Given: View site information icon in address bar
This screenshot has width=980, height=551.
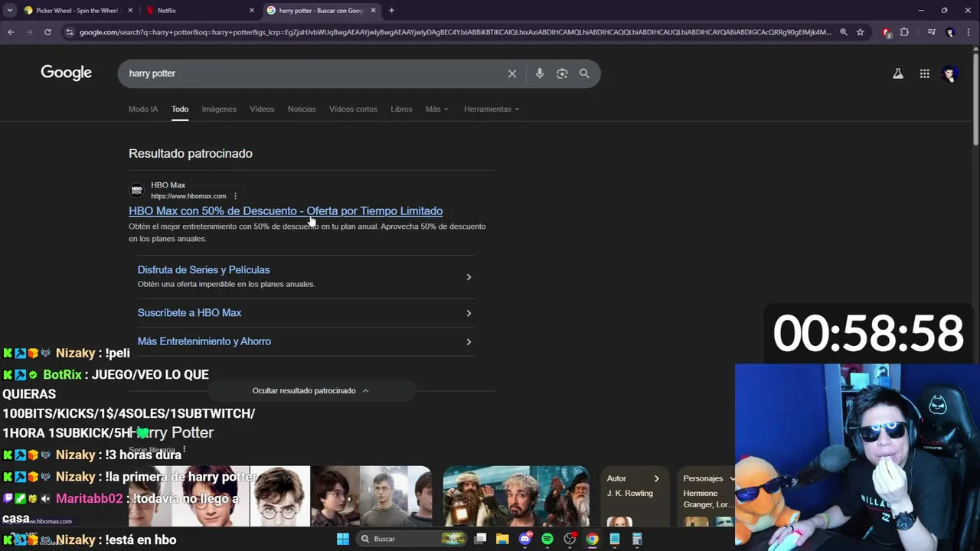Looking at the screenshot, I should click(x=70, y=32).
